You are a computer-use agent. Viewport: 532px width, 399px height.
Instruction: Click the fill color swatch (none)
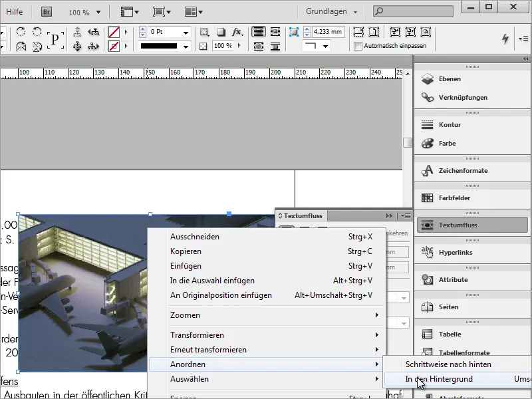tap(114, 32)
